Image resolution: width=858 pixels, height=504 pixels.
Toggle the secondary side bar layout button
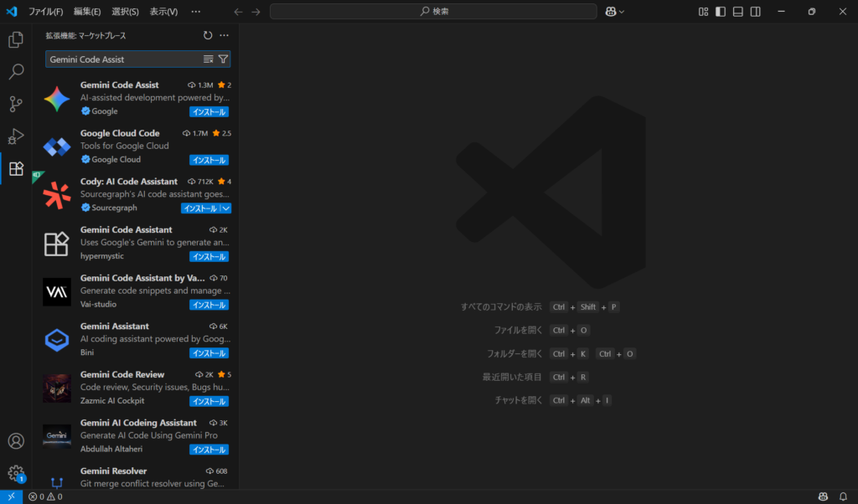(756, 12)
